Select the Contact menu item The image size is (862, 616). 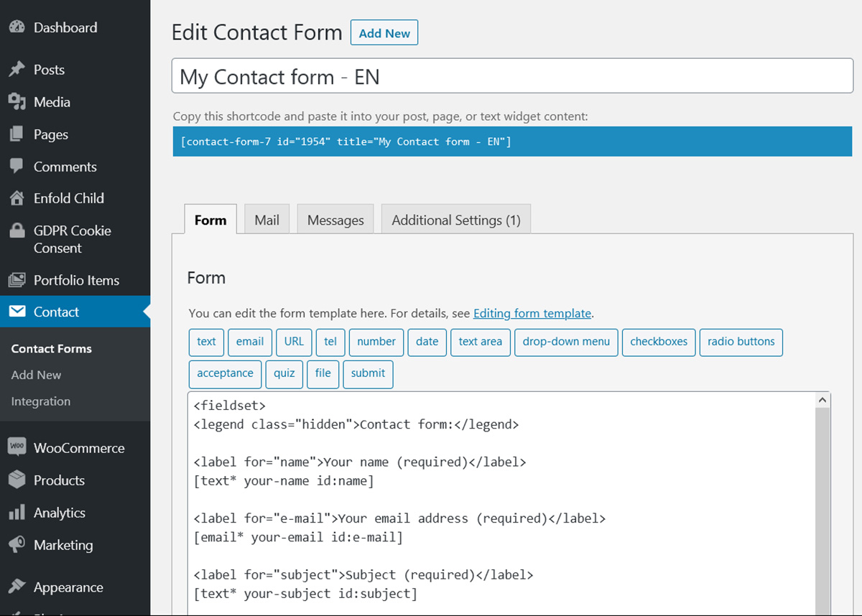(75, 312)
